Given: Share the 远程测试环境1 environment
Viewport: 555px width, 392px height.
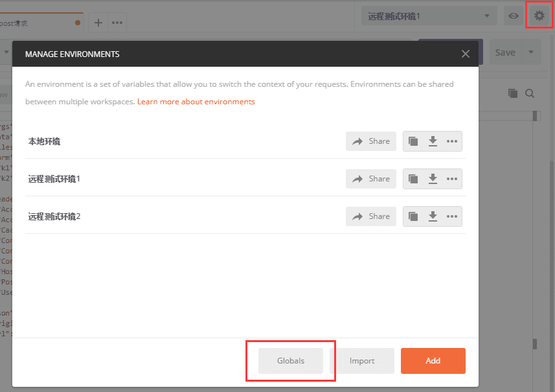Looking at the screenshot, I should tap(371, 179).
